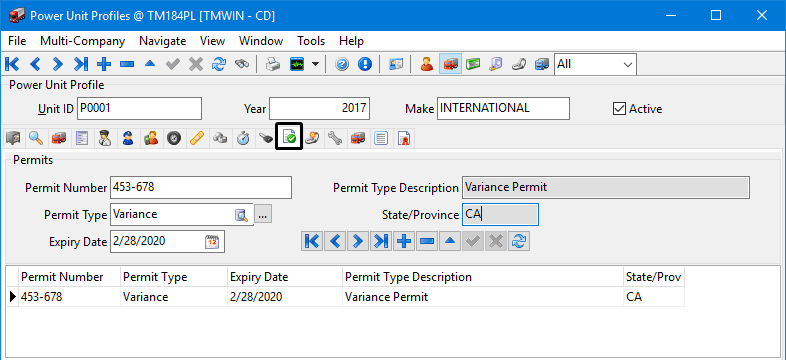Open the Multi-Company menu

82,41
